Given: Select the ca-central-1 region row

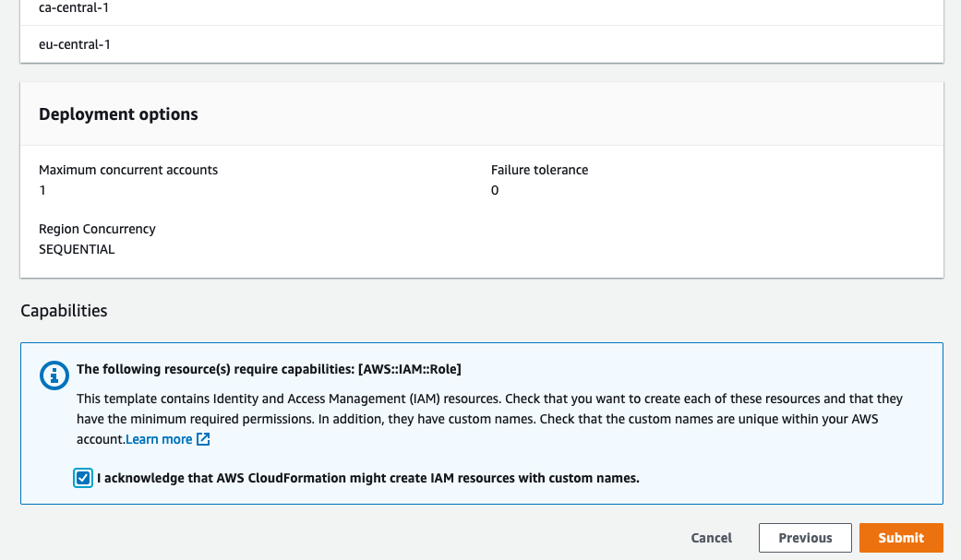Looking at the screenshot, I should tap(67, 7).
